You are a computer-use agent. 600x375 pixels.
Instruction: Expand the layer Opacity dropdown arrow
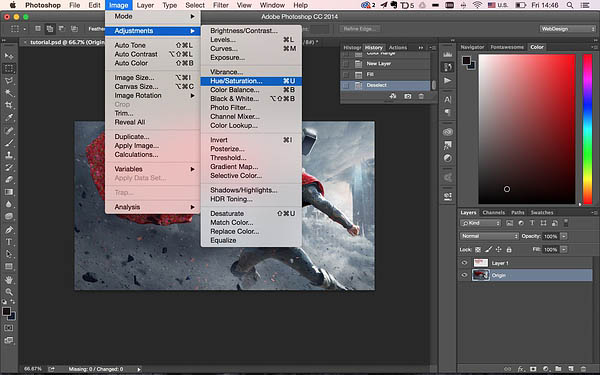(564, 236)
